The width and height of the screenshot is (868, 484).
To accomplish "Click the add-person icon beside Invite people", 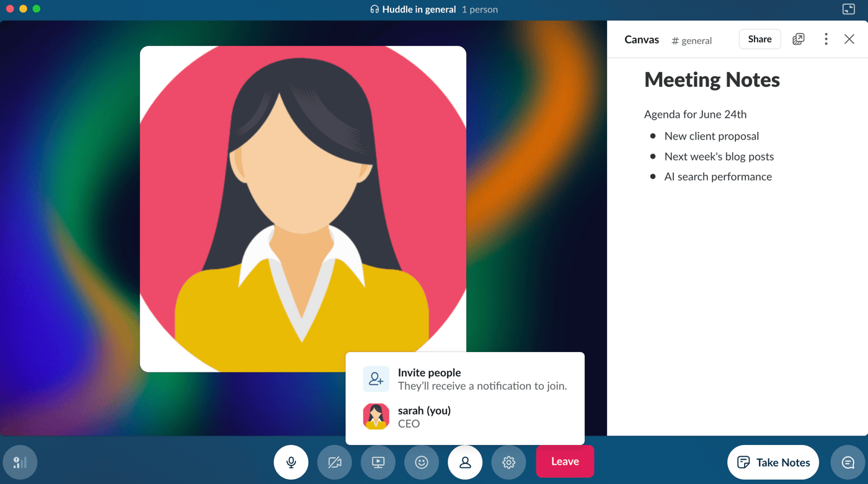I will click(x=376, y=379).
